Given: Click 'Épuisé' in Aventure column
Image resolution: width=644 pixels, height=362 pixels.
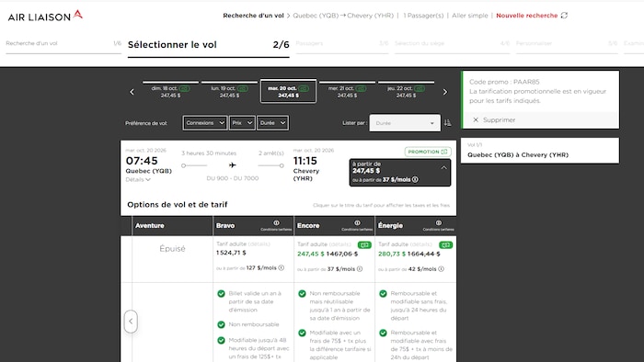Looking at the screenshot, I should pyautogui.click(x=172, y=248).
